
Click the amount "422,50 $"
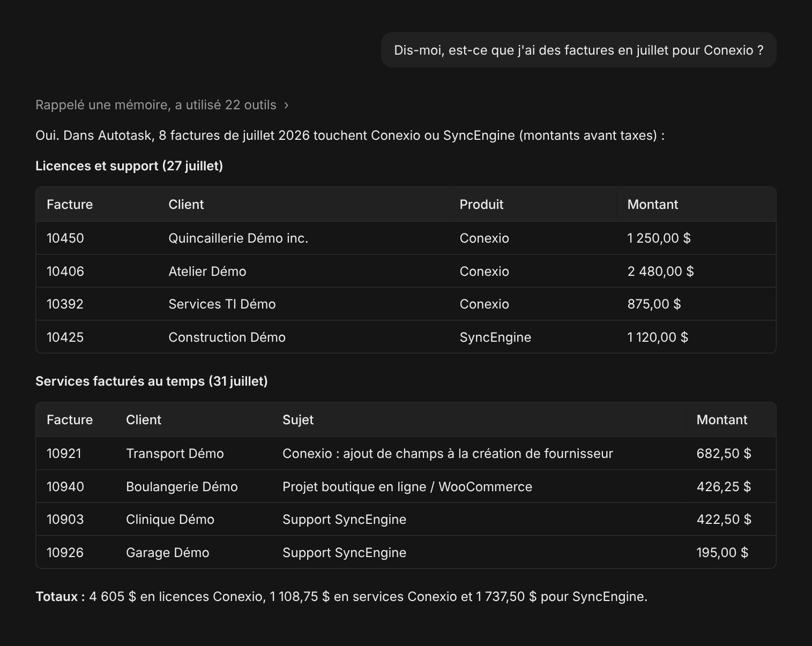click(x=724, y=520)
